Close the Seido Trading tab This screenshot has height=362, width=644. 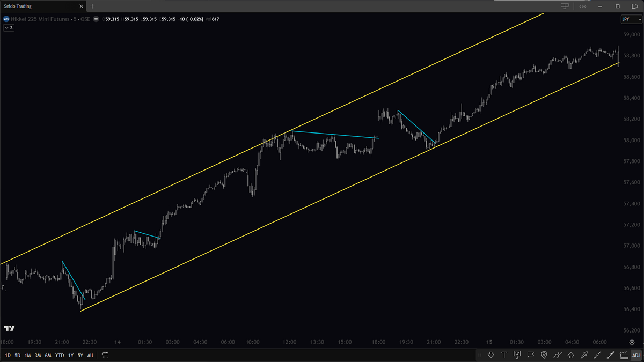[80, 6]
